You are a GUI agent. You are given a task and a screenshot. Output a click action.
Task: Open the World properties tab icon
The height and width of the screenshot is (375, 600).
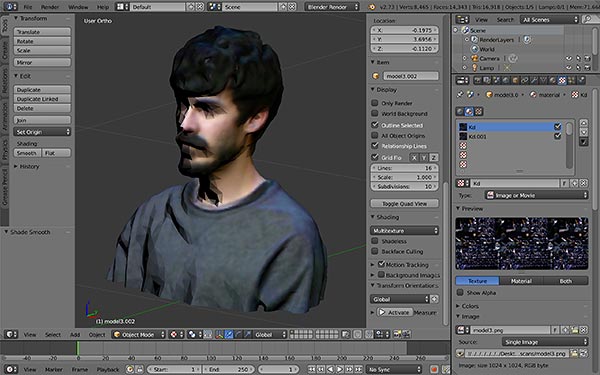coord(506,80)
